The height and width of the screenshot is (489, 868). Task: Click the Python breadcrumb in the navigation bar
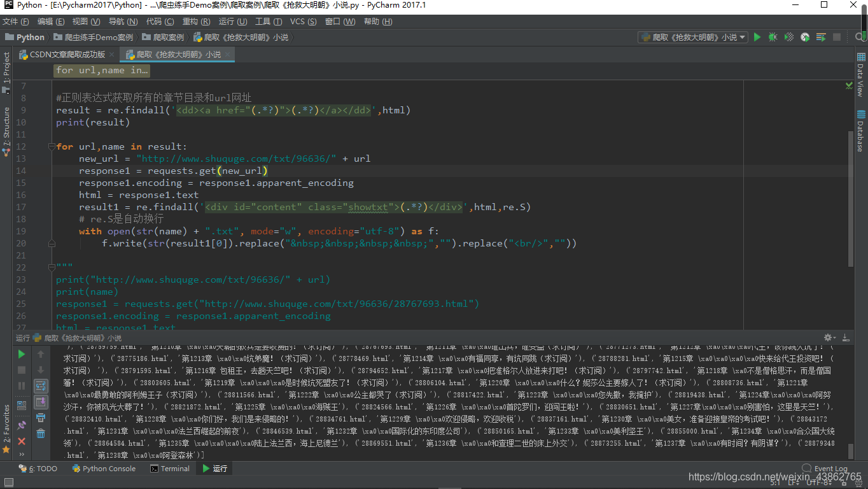click(x=25, y=38)
